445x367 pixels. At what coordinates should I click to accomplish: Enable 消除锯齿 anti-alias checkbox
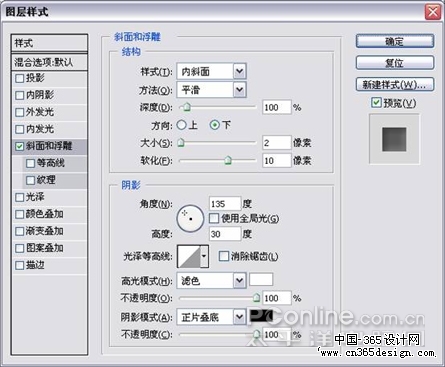tap(223, 256)
